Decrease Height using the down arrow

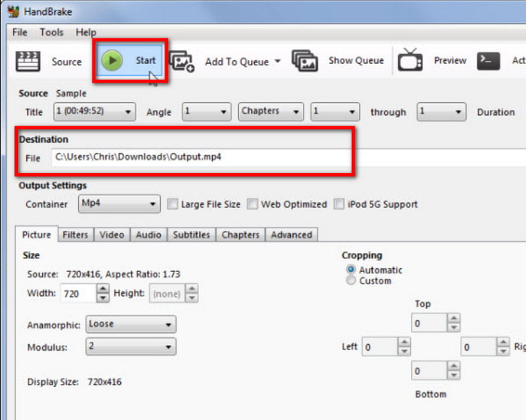[192, 298]
